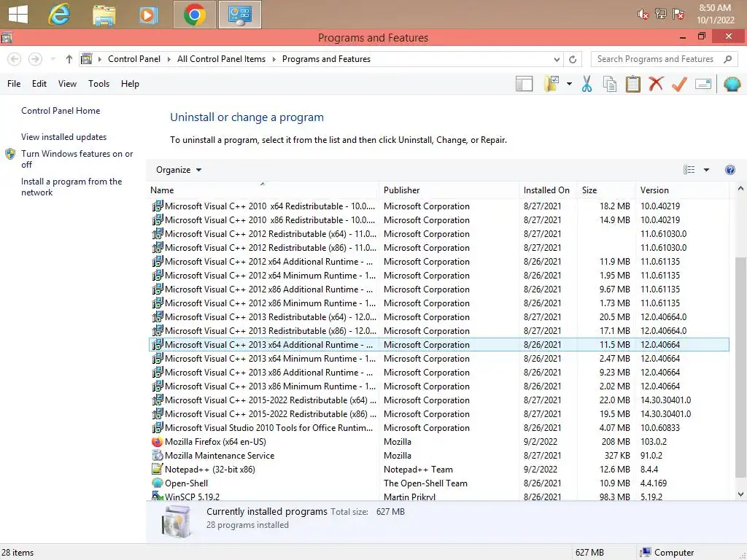The image size is (747, 560).
Task: Click All Control Panel Items breadcrumb
Action: coord(221,59)
